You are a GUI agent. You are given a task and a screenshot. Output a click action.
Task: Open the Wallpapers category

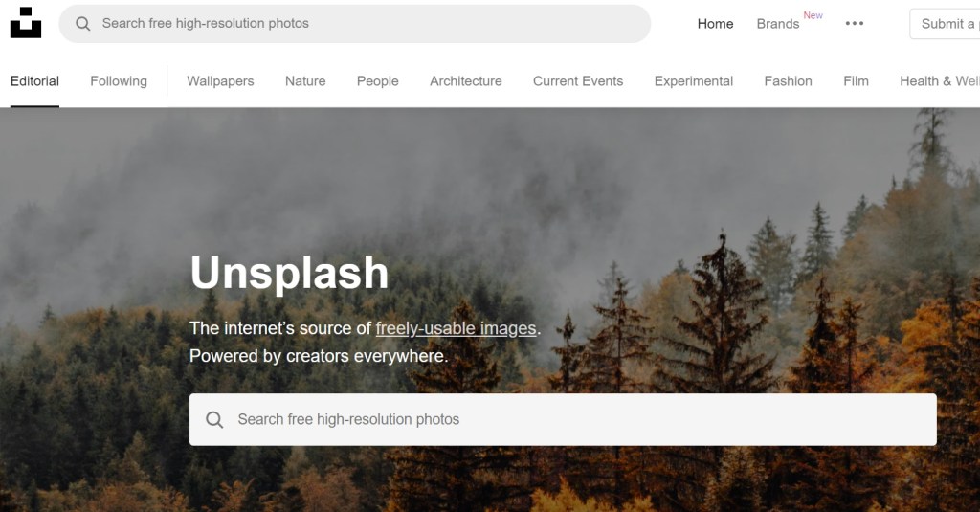[220, 81]
